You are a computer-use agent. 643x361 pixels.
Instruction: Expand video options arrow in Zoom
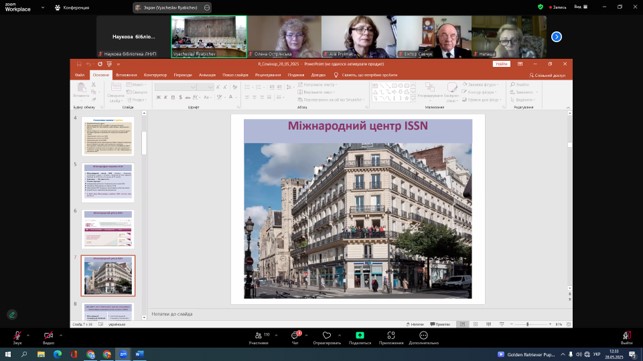(61, 335)
